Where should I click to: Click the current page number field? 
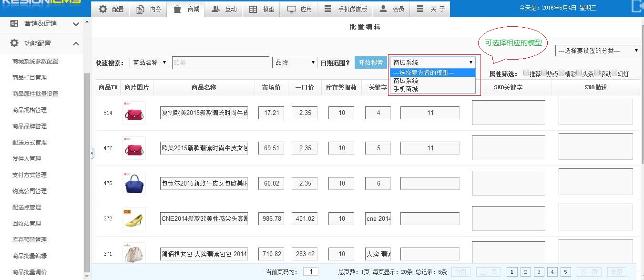(x=311, y=272)
